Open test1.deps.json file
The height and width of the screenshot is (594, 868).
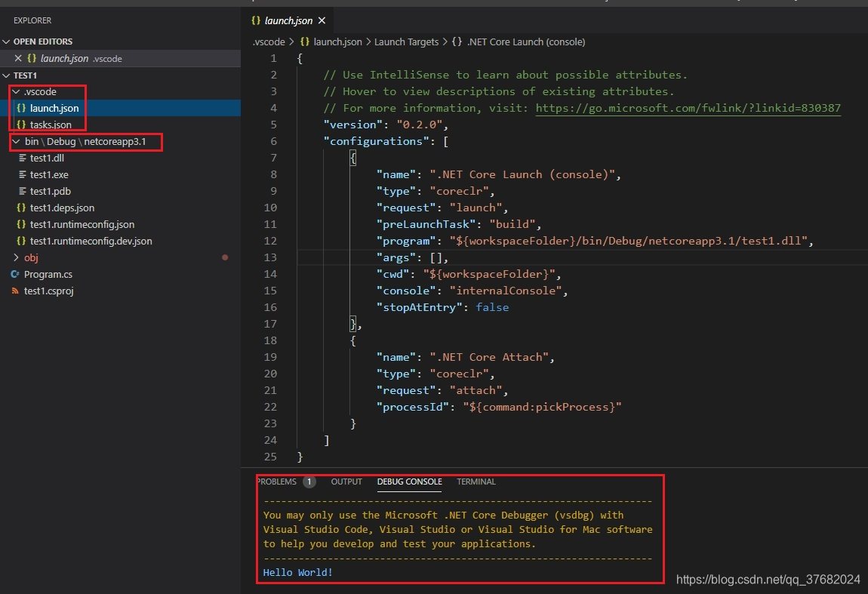coord(62,208)
